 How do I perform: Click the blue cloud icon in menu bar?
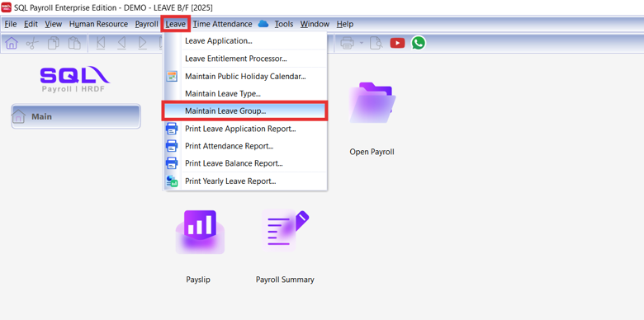[x=263, y=24]
